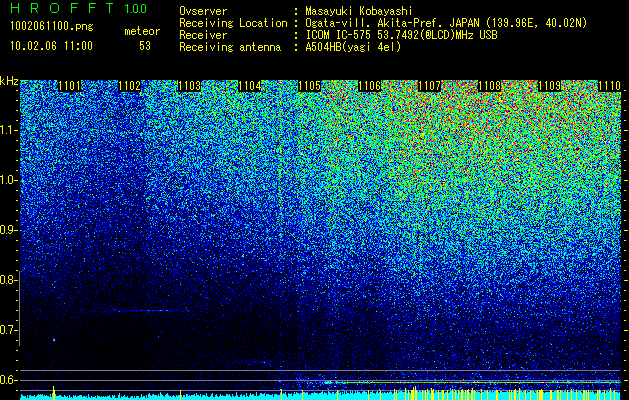Click the A504HB(yagi 4el) antenna text

353,47
